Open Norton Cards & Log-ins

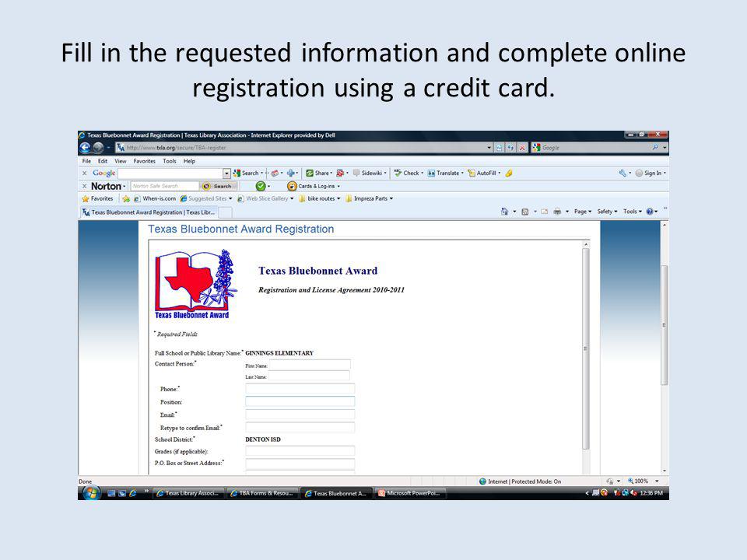tap(314, 186)
